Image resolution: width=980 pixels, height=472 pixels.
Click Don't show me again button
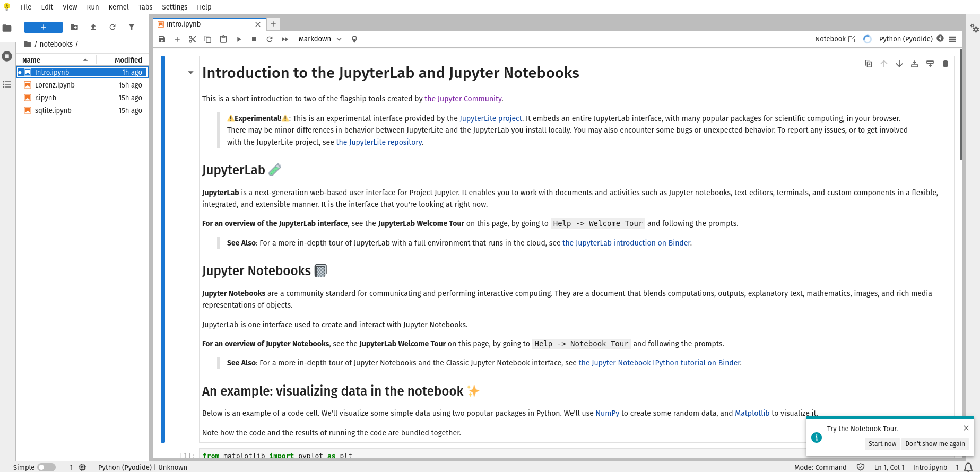point(935,444)
